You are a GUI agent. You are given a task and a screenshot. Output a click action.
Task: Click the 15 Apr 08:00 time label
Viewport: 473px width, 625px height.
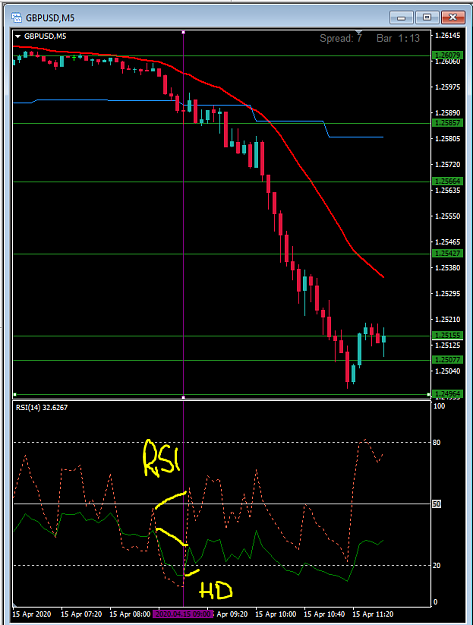(x=130, y=614)
